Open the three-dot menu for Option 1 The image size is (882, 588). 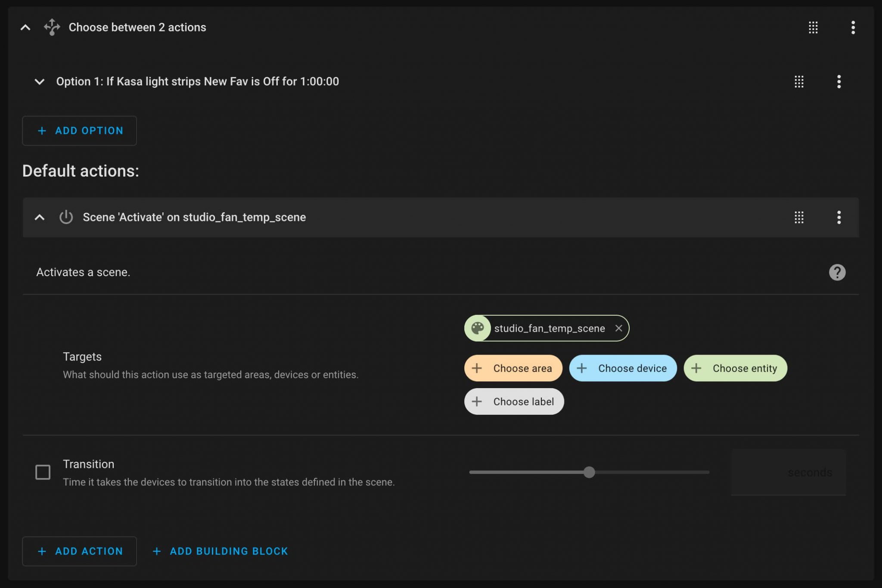pos(839,82)
